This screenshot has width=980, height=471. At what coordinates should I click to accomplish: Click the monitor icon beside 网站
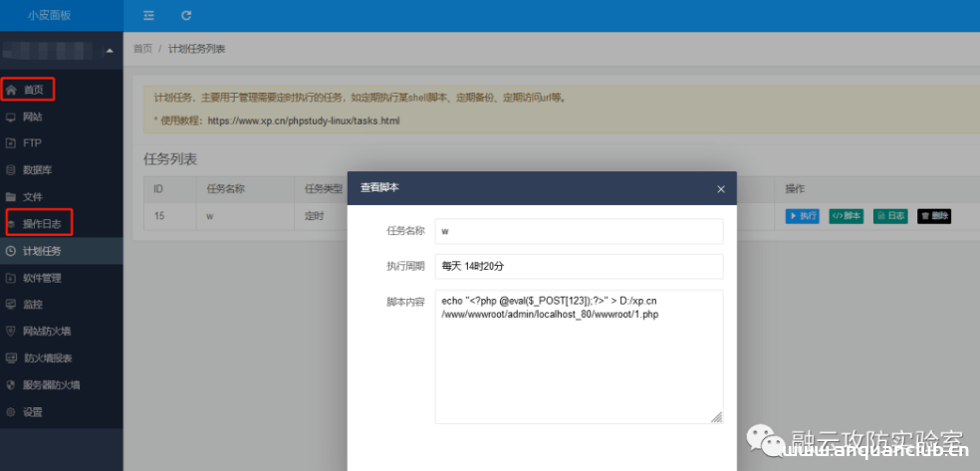[x=11, y=117]
